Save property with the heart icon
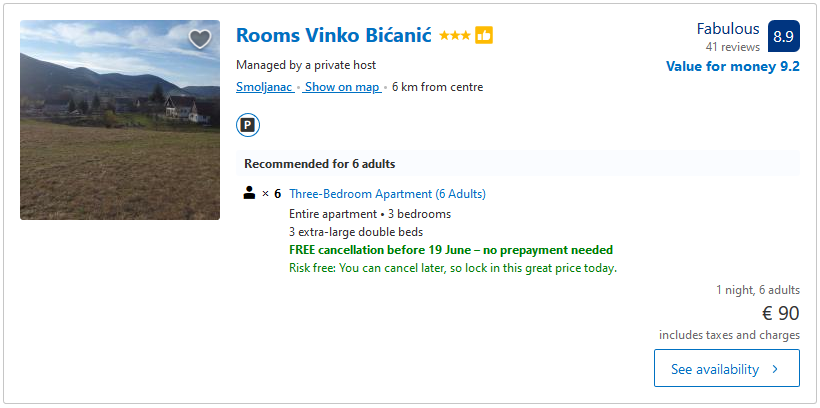820x408 pixels. (200, 39)
